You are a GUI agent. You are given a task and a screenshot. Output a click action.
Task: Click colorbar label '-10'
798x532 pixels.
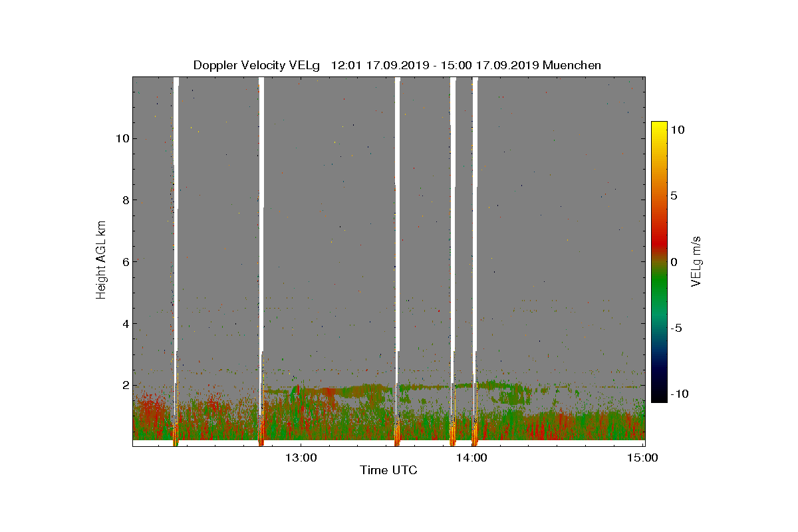coord(678,394)
